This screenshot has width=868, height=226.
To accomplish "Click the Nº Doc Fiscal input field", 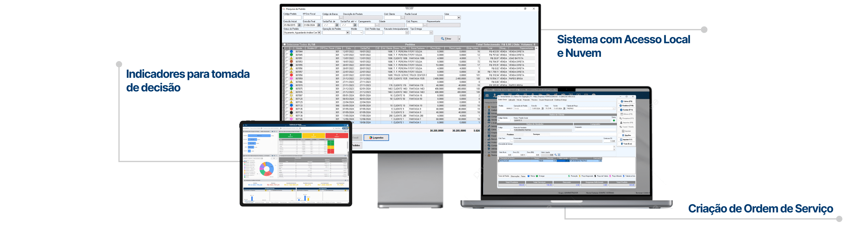I will [x=312, y=18].
